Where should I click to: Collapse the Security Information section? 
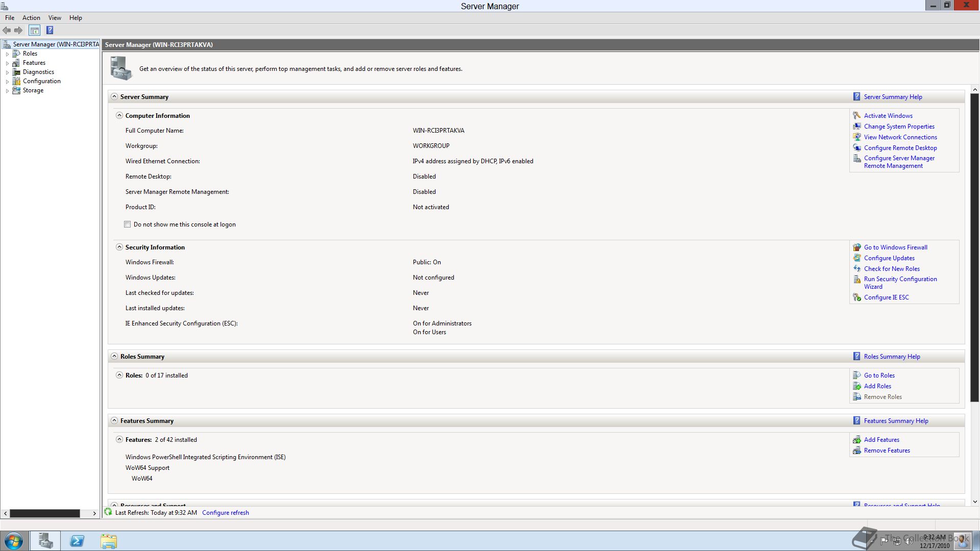point(119,247)
